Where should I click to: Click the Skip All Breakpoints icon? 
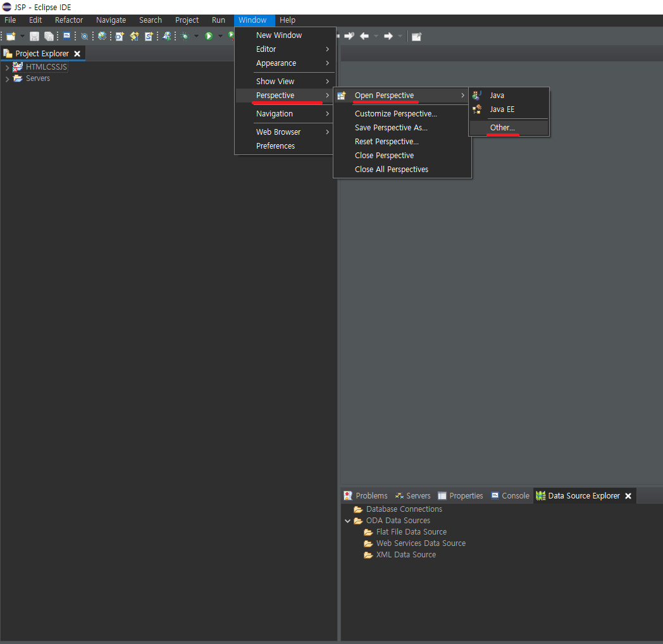click(x=85, y=36)
